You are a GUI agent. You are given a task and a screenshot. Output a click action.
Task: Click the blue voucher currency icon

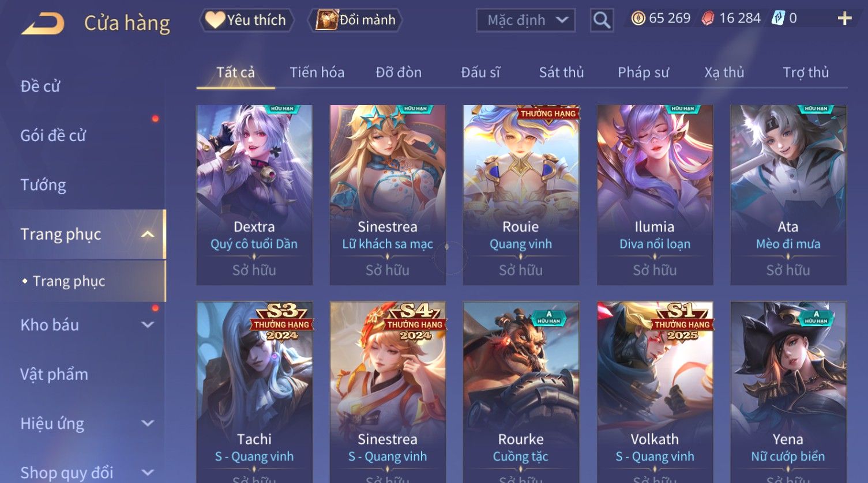[x=778, y=18]
